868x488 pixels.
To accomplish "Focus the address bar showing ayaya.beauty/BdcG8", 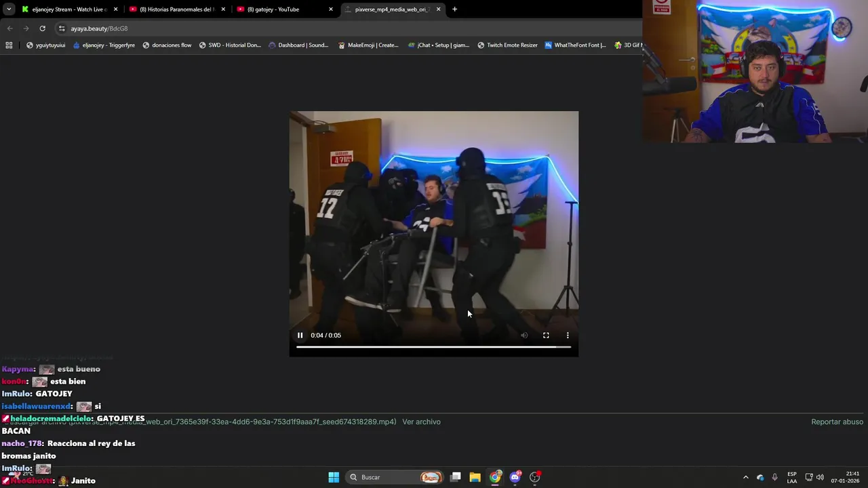I will tap(99, 28).
